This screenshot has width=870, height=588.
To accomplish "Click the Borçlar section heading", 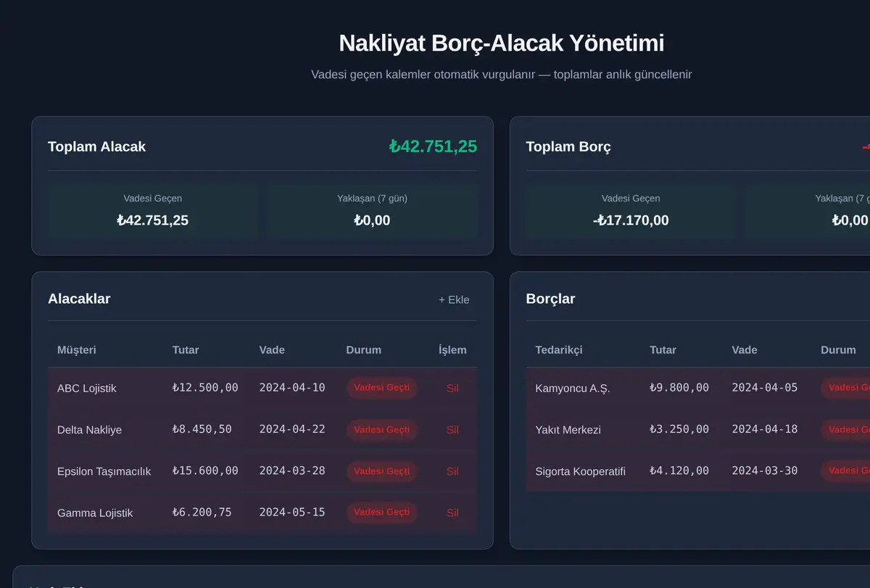I will pos(550,299).
